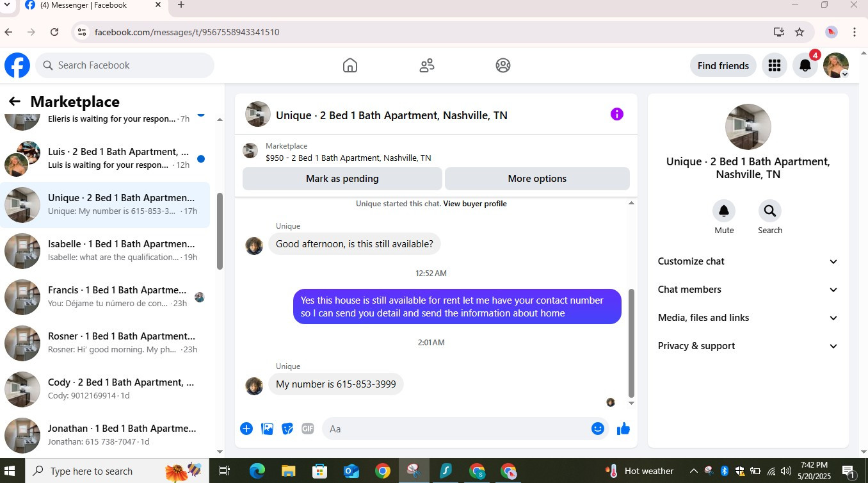Screen dimensions: 868x483
Task: Click message 'My number is 615-853-3999'
Action: click(x=336, y=384)
